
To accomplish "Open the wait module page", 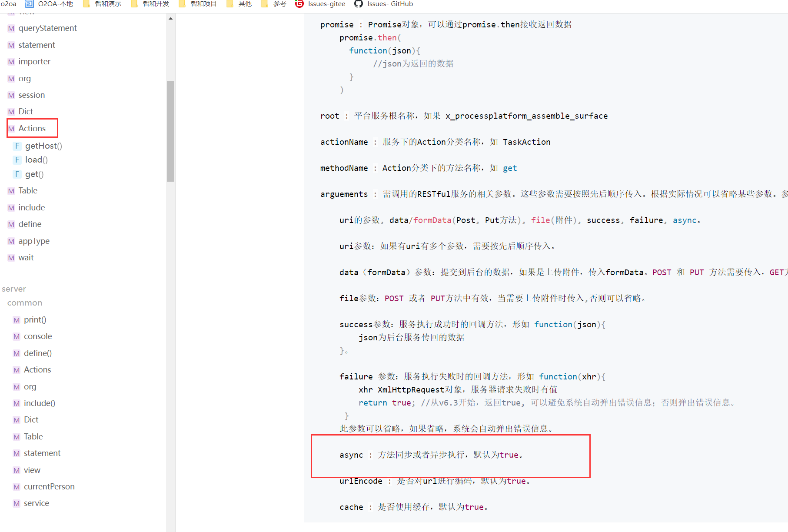I will click(26, 258).
